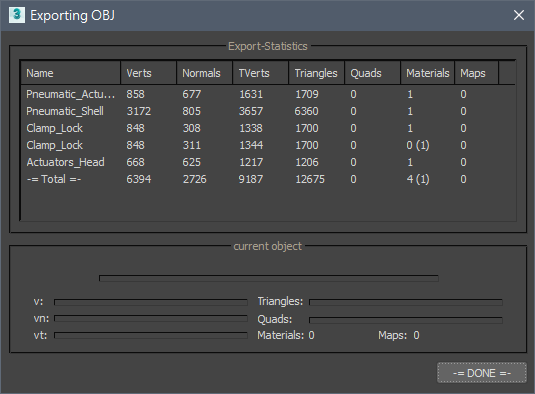Click the Normals column header
This screenshot has height=394, width=535.
[204, 73]
